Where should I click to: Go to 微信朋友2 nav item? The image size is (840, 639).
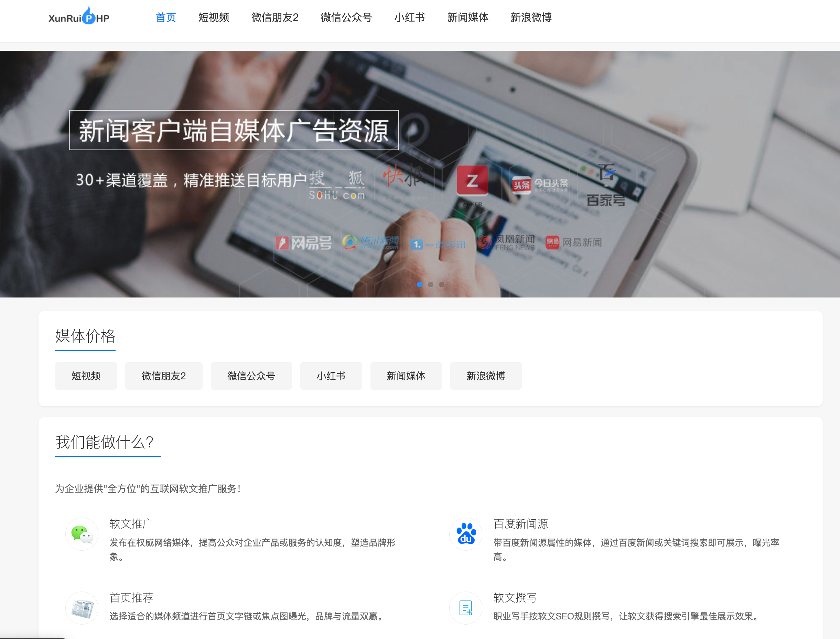275,18
